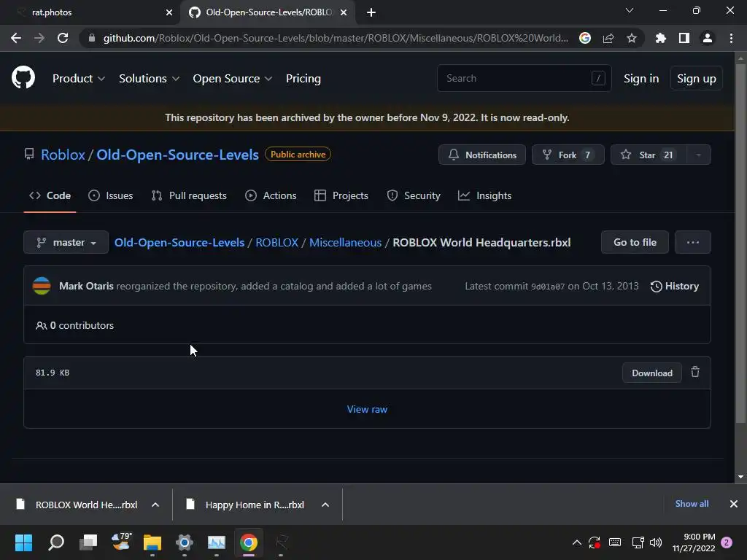The width and height of the screenshot is (747, 560).
Task: Open Chrome tab search chevron
Action: (630, 10)
